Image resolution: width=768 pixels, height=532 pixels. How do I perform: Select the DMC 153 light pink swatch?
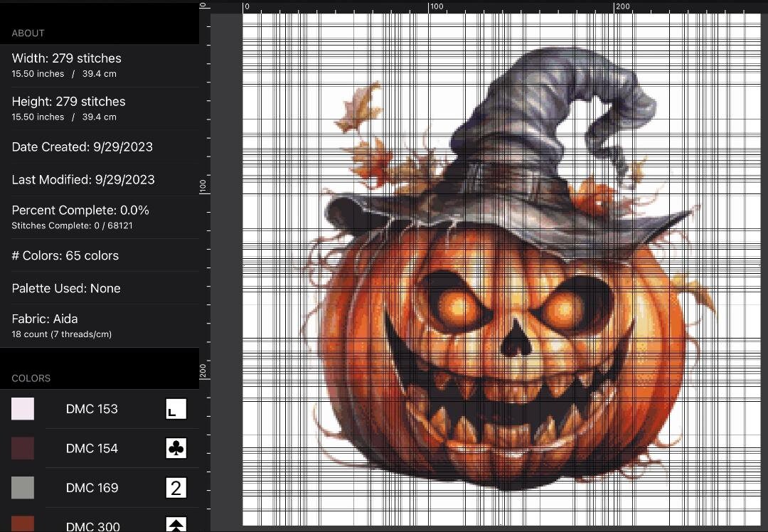[23, 409]
